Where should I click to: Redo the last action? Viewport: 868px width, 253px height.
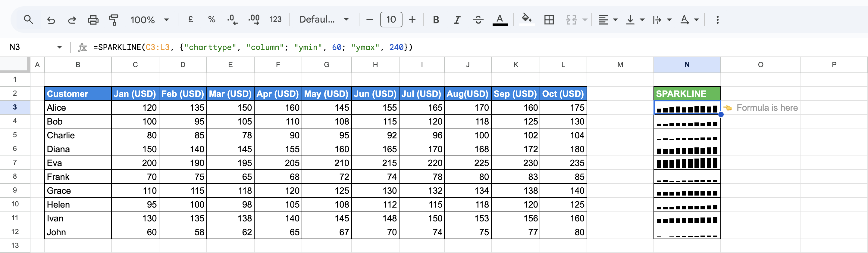(72, 20)
